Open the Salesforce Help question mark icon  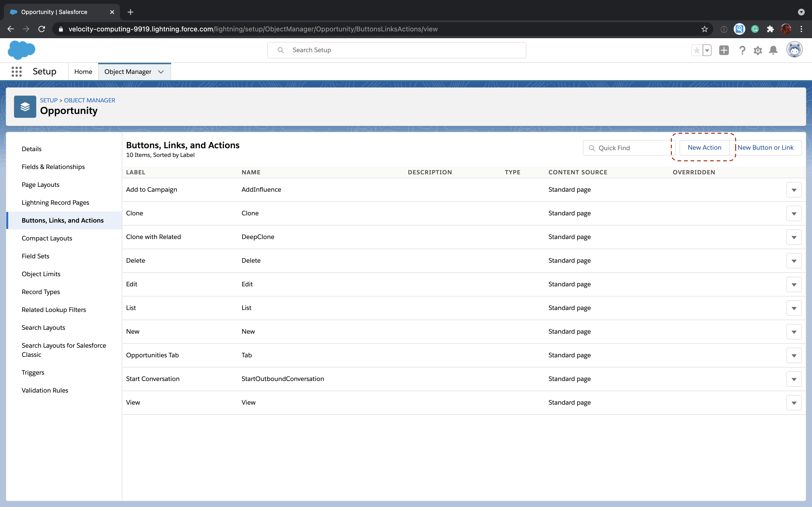point(742,50)
